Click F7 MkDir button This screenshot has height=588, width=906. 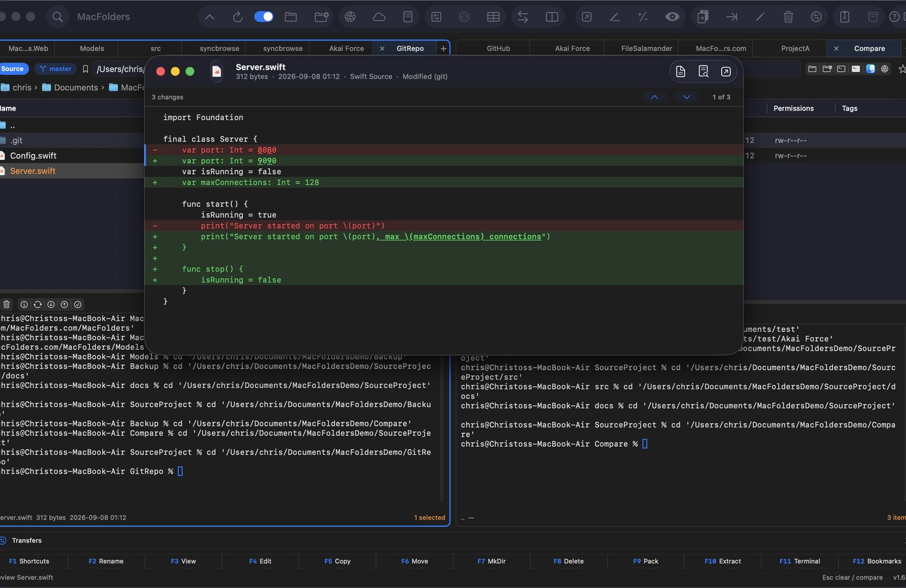(x=492, y=561)
